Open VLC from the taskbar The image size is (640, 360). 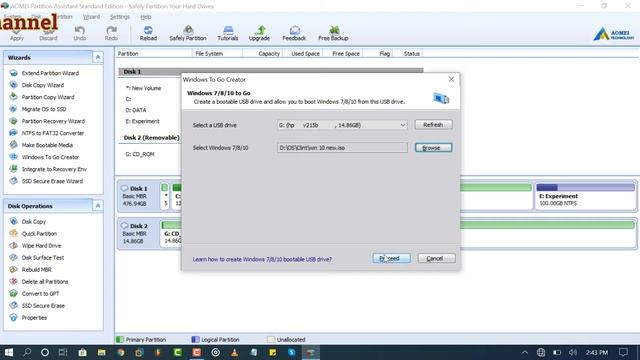235,352
